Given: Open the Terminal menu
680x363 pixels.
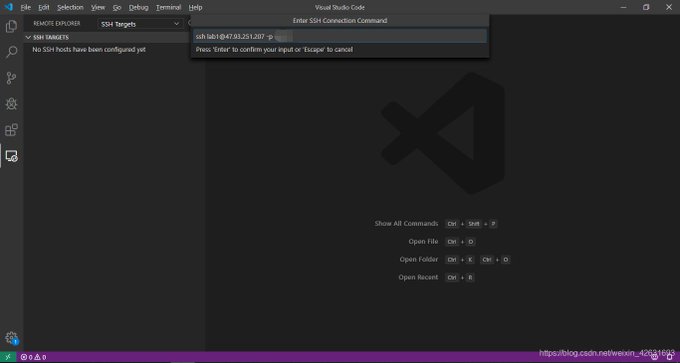Looking at the screenshot, I should click(168, 7).
